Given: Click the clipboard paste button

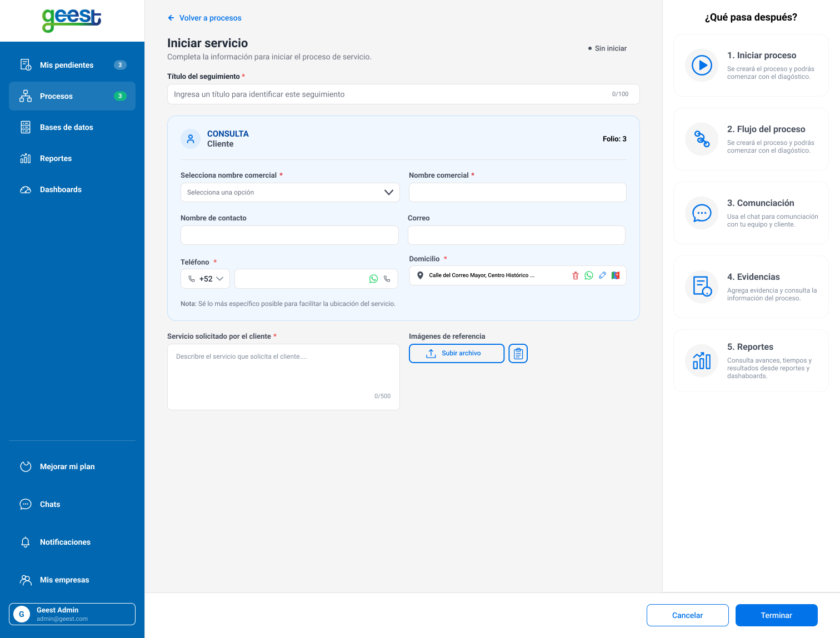Looking at the screenshot, I should click(x=518, y=353).
